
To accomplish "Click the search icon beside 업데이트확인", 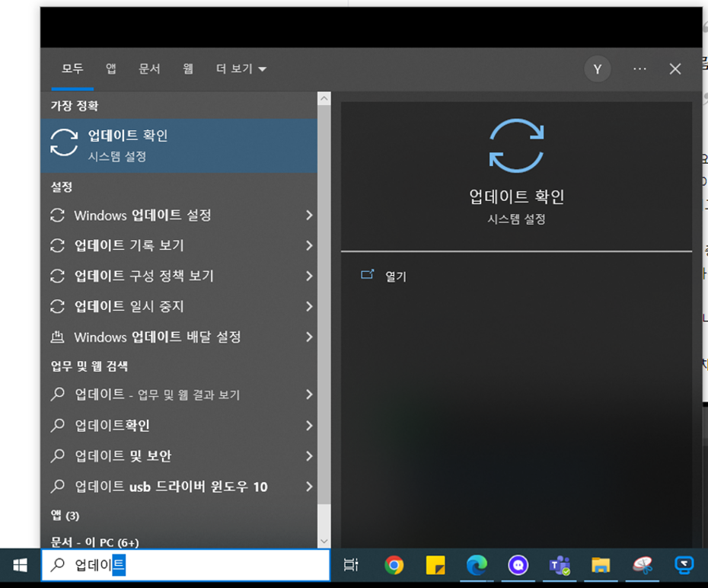I will coord(57,425).
